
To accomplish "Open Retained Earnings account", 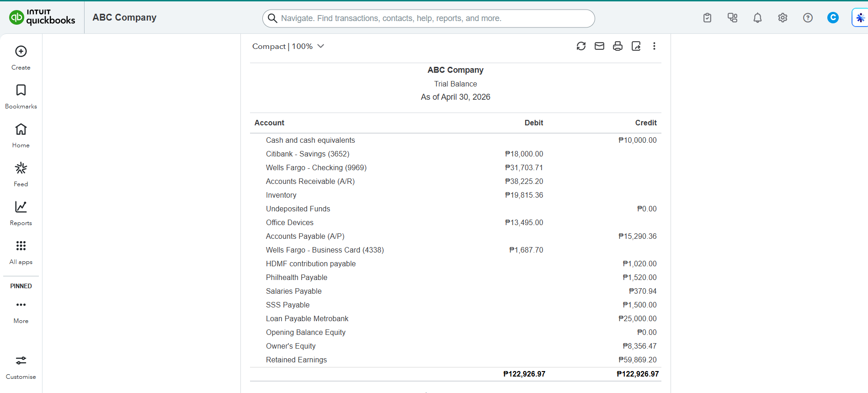I will point(297,360).
